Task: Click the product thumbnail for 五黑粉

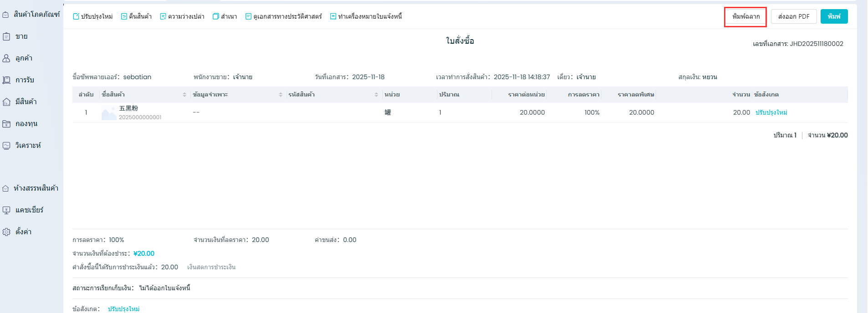Action: [108, 113]
